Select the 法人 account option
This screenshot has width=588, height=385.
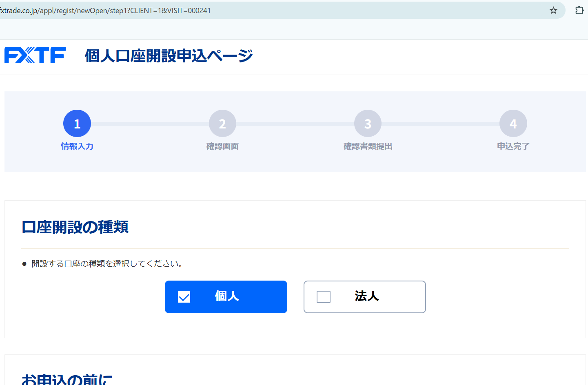pyautogui.click(x=364, y=297)
